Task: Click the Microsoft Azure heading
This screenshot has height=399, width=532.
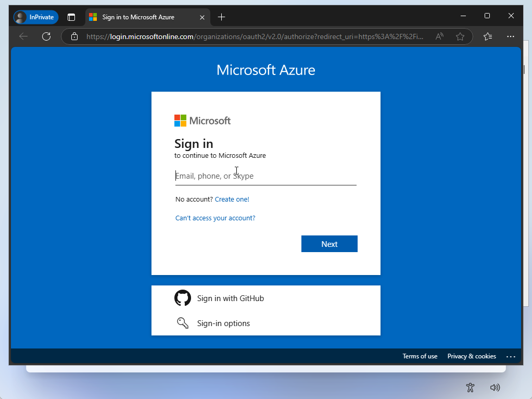Action: pyautogui.click(x=265, y=70)
